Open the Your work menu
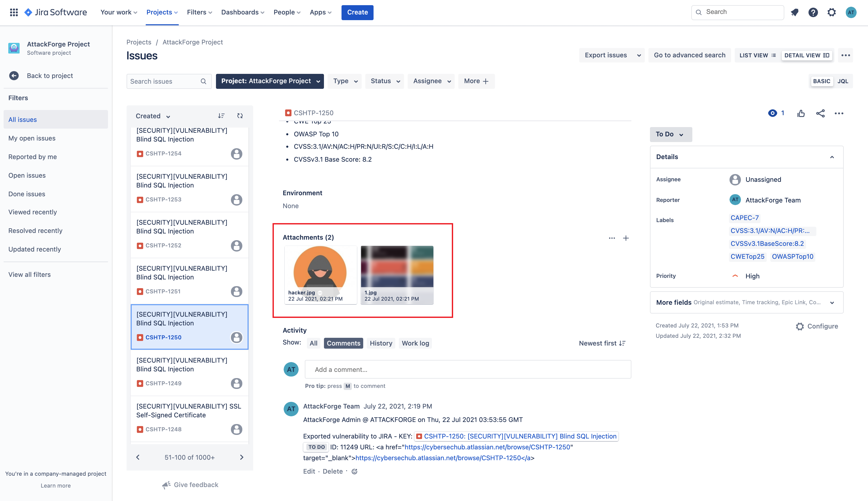 119,12
